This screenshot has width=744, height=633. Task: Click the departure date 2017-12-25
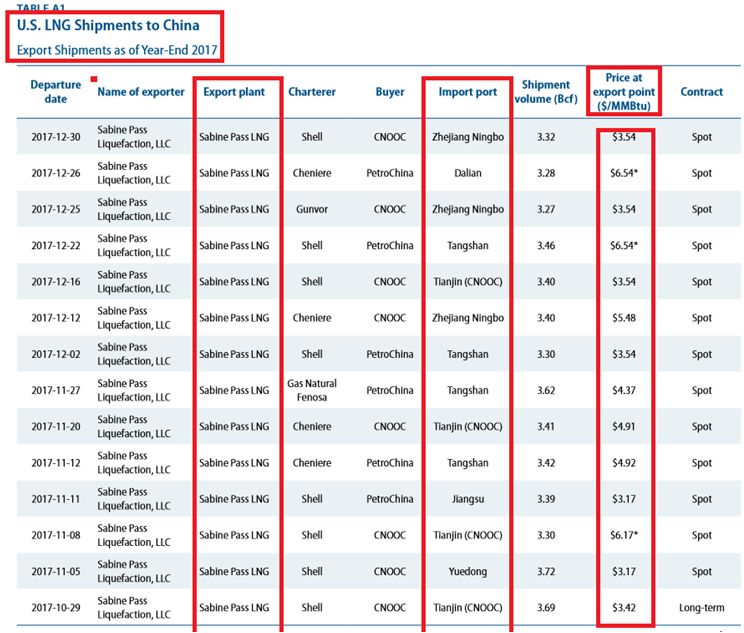(x=56, y=209)
